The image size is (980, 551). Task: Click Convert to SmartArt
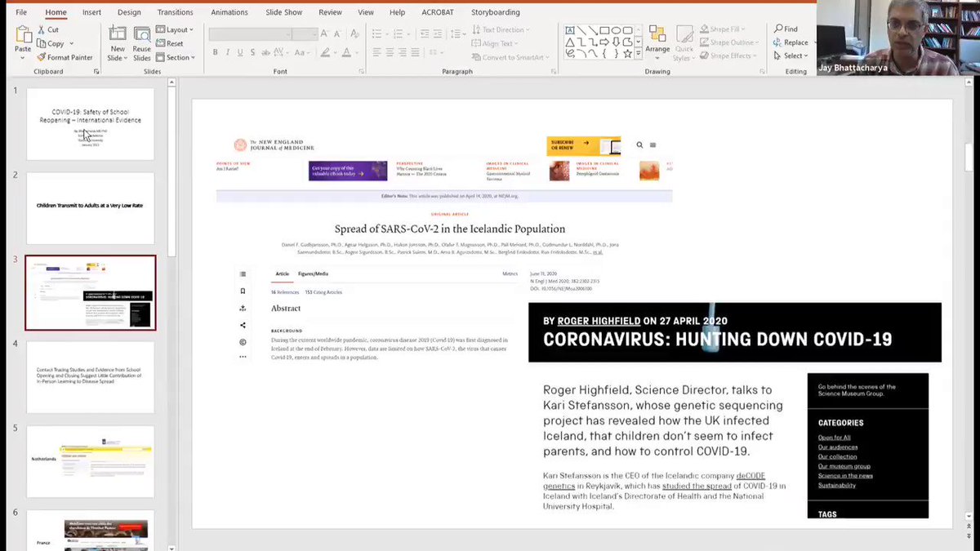[x=510, y=57]
